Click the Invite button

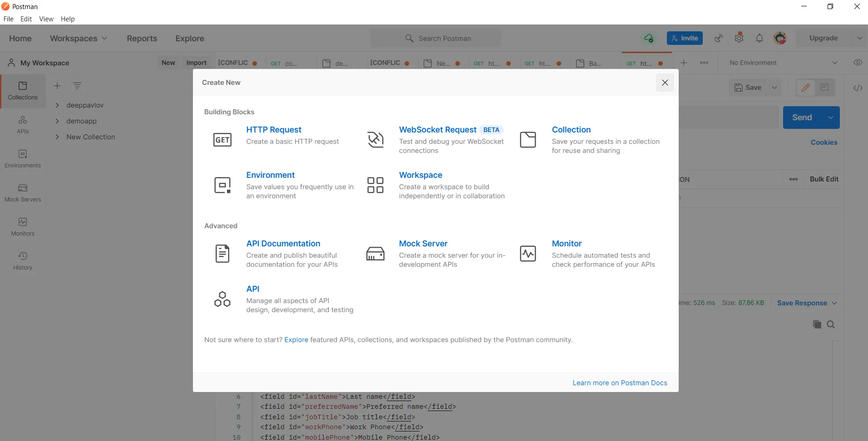(x=685, y=38)
